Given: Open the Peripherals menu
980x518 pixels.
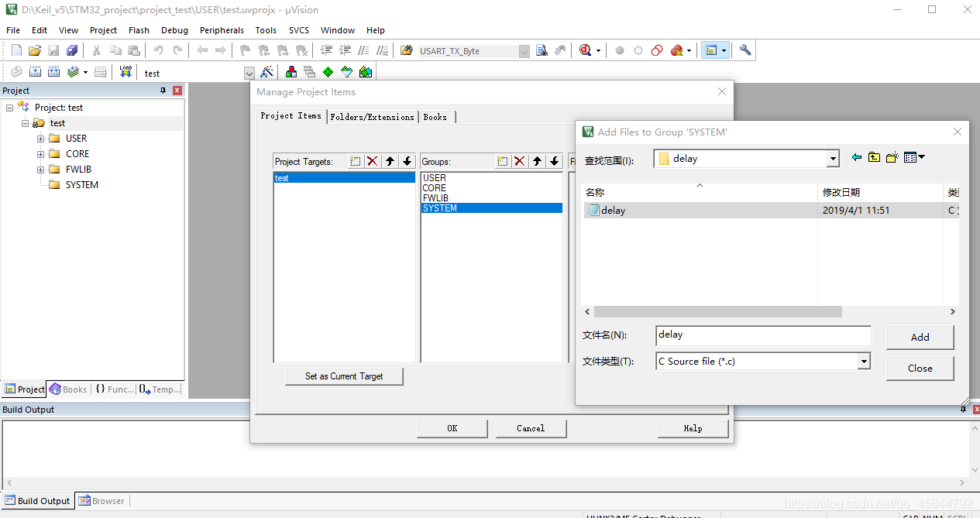Looking at the screenshot, I should (222, 30).
